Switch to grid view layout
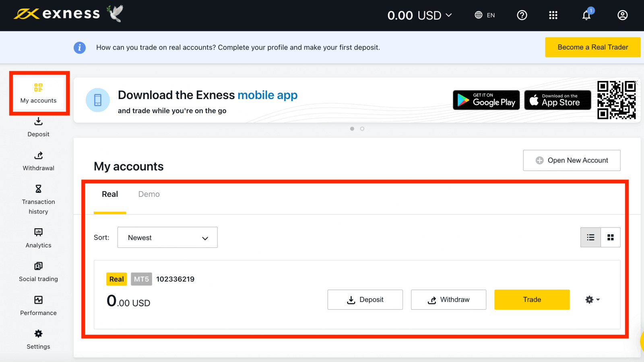 coord(611,238)
